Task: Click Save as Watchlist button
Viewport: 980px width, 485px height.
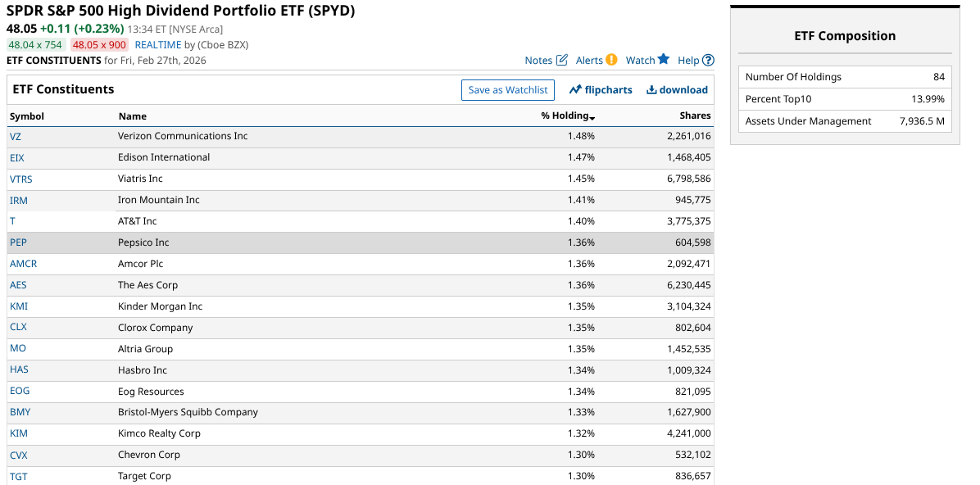Action: [x=508, y=89]
